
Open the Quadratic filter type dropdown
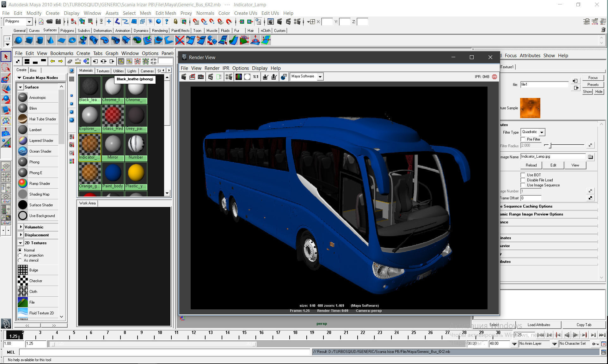[x=533, y=132]
